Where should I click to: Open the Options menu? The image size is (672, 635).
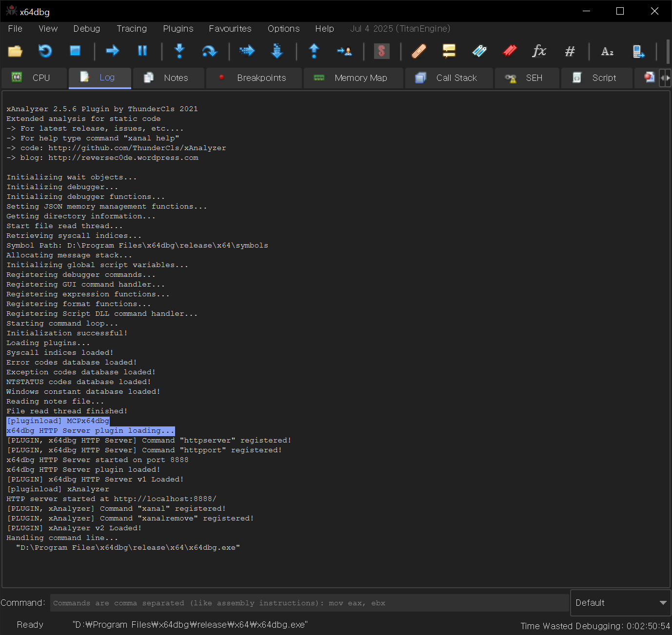[284, 29]
